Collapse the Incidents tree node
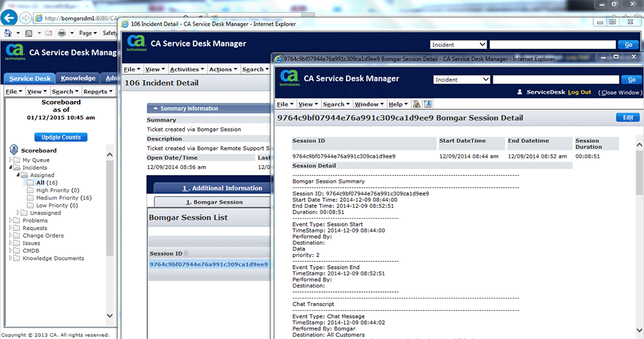Image resolution: width=644 pixels, height=339 pixels. (11, 167)
